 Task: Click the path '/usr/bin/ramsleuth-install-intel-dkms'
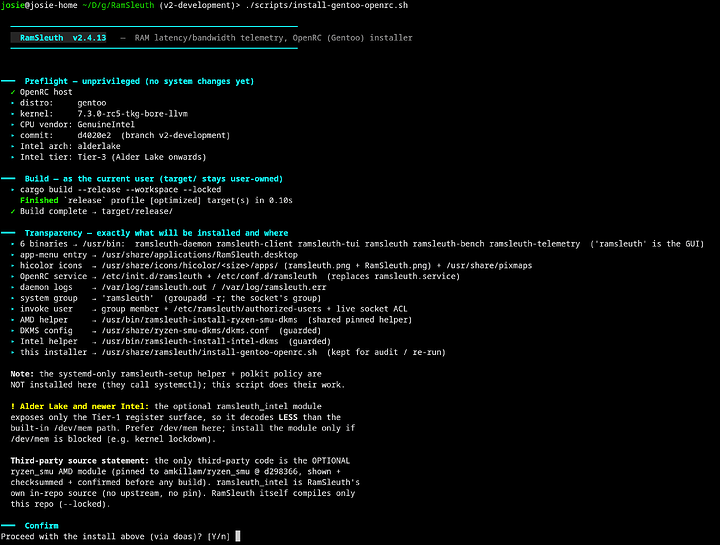pyautogui.click(x=190, y=341)
